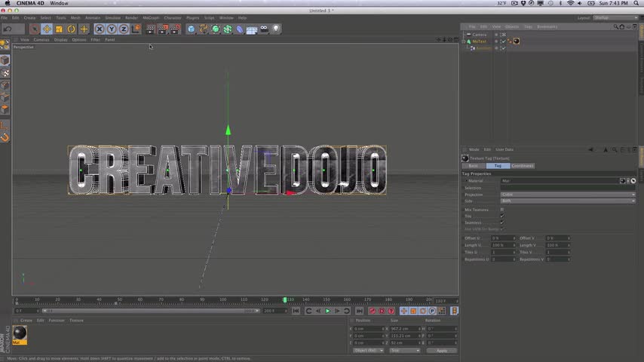Select the Live Selection tool

pyautogui.click(x=35, y=29)
